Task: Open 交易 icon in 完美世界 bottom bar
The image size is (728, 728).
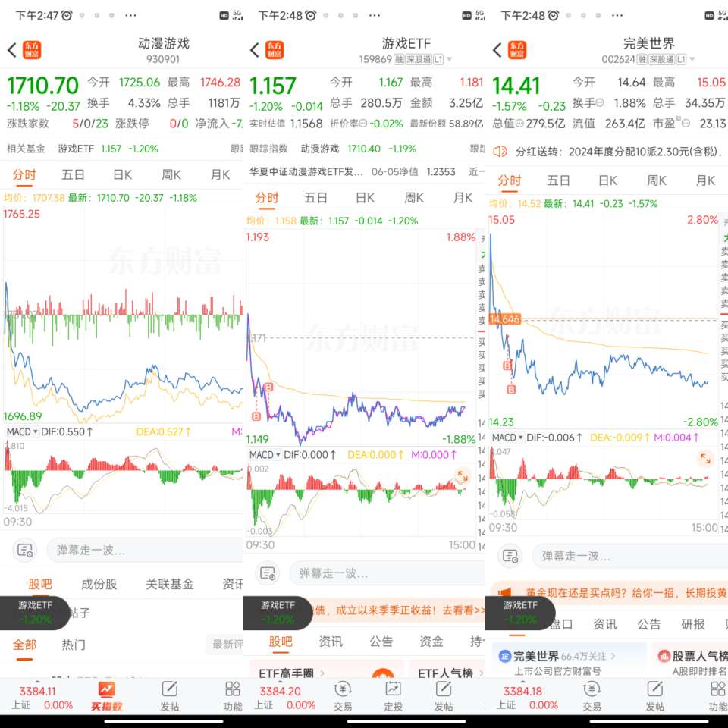Action: coord(591,695)
